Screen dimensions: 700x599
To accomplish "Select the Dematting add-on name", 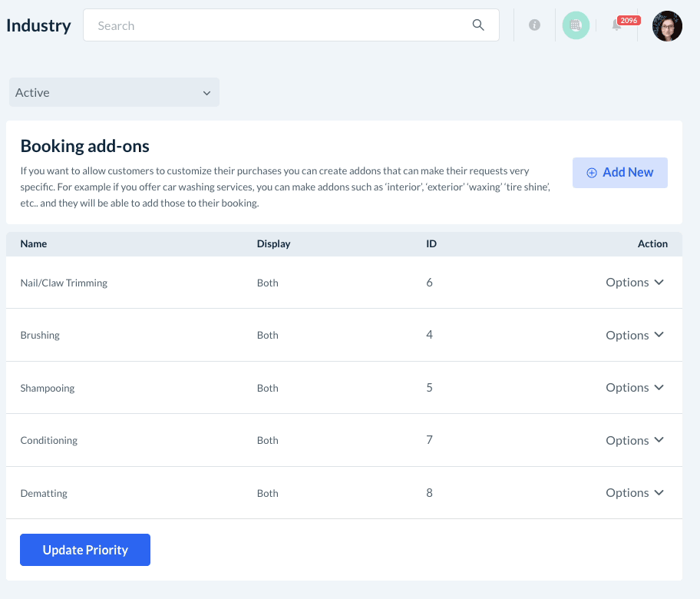I will pos(44,493).
